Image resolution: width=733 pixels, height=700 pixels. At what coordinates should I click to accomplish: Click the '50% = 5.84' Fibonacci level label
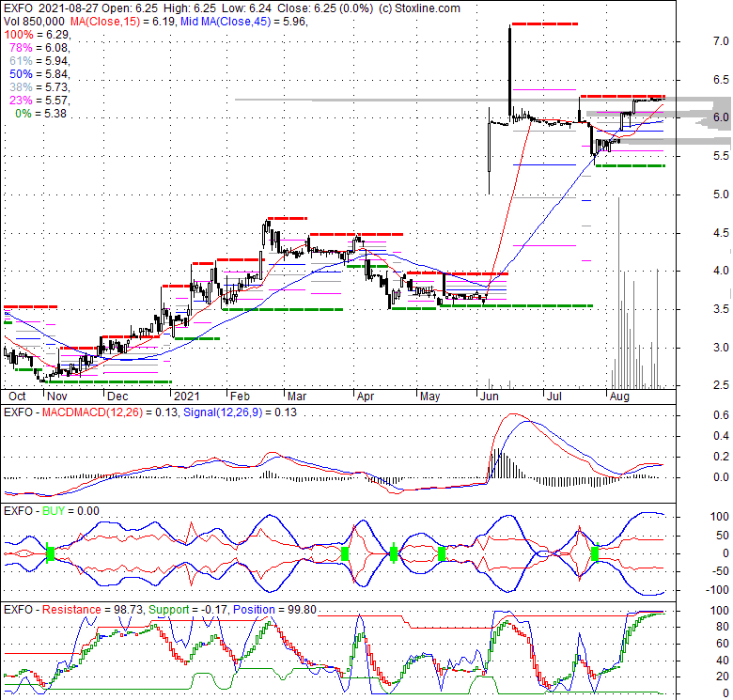[39, 74]
